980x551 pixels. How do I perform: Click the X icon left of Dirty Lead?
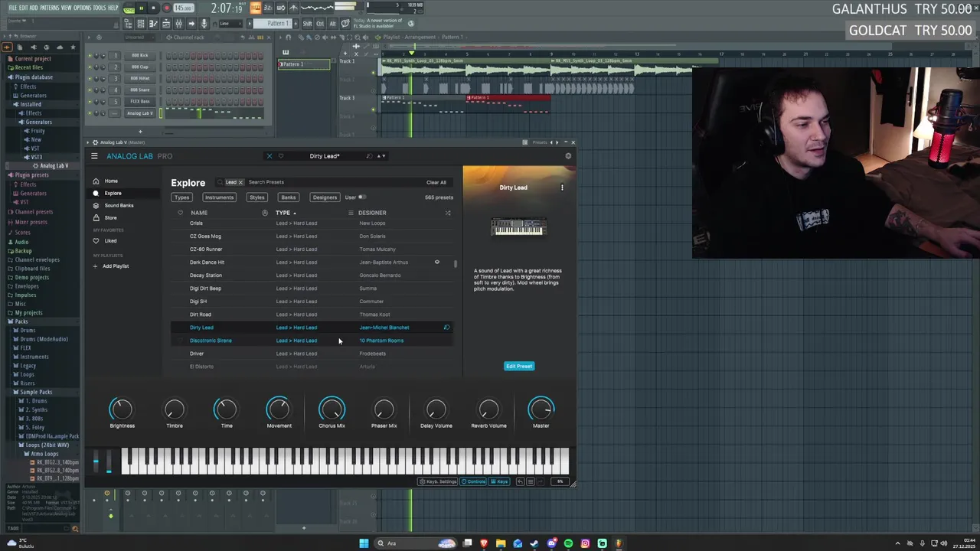pyautogui.click(x=269, y=156)
